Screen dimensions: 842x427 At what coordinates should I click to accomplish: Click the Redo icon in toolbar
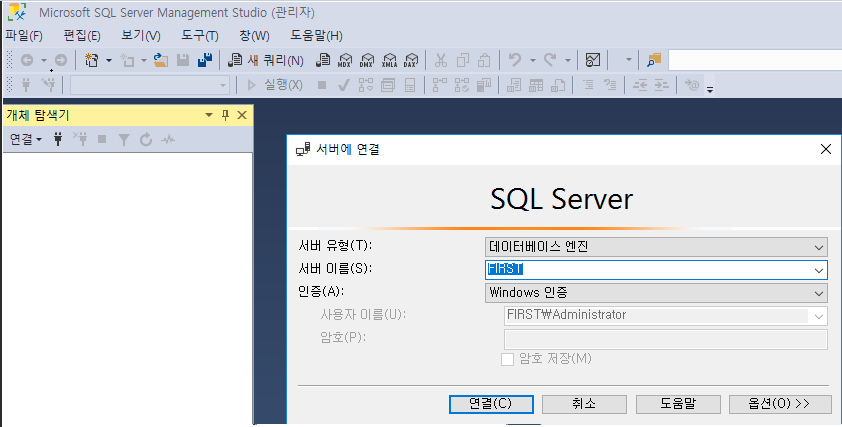pyautogui.click(x=550, y=60)
